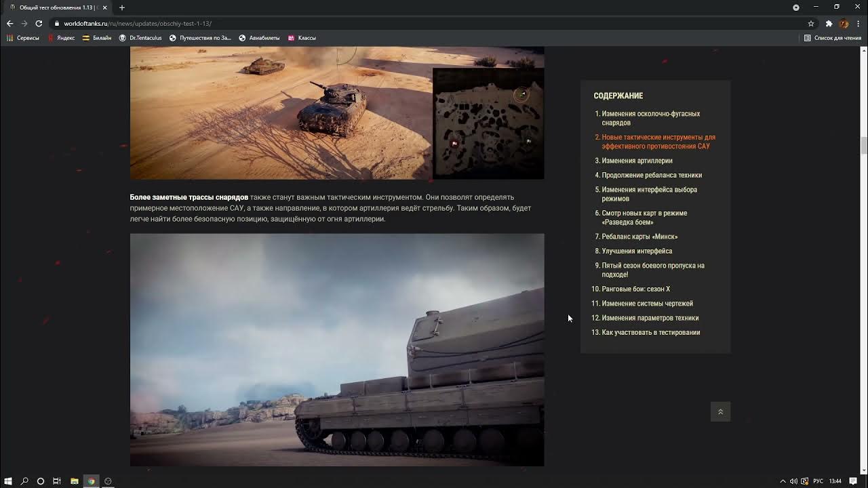Open the clock showing 13:44
The image size is (868, 488).
point(837,481)
